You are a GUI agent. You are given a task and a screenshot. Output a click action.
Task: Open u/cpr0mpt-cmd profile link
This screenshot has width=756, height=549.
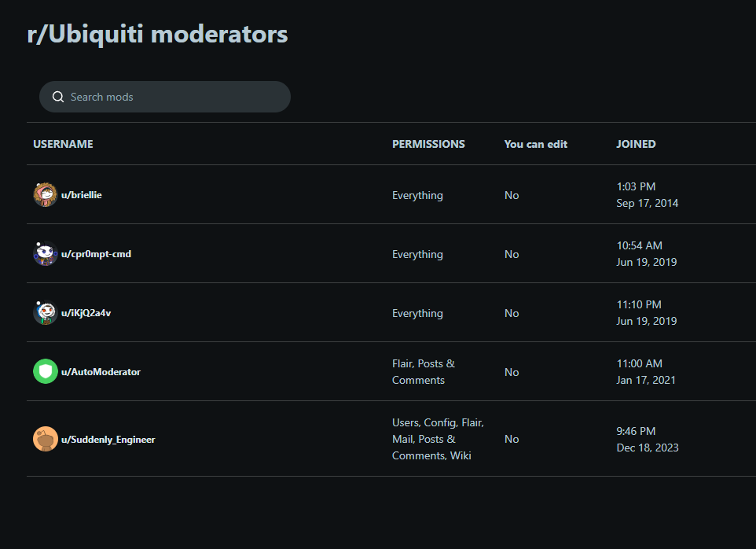(96, 254)
